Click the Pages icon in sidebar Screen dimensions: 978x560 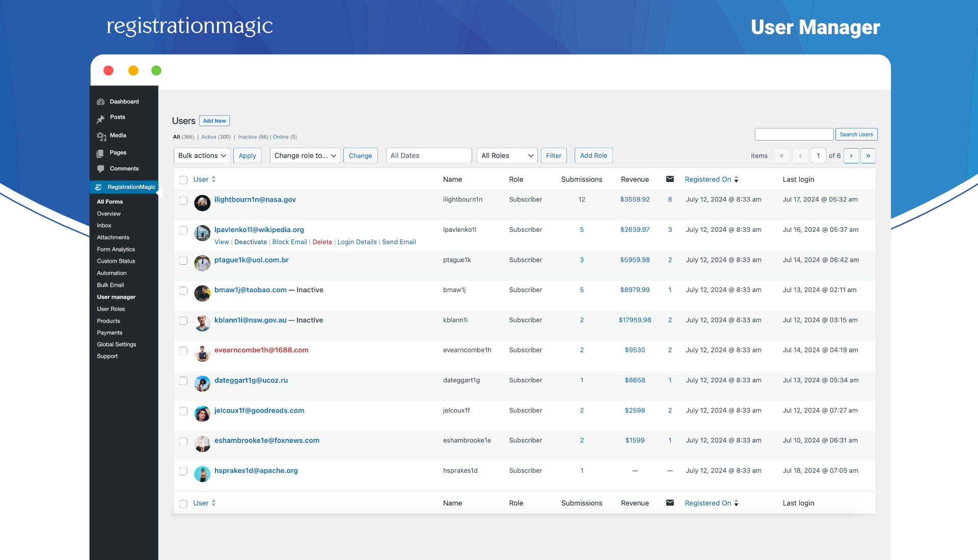point(100,153)
